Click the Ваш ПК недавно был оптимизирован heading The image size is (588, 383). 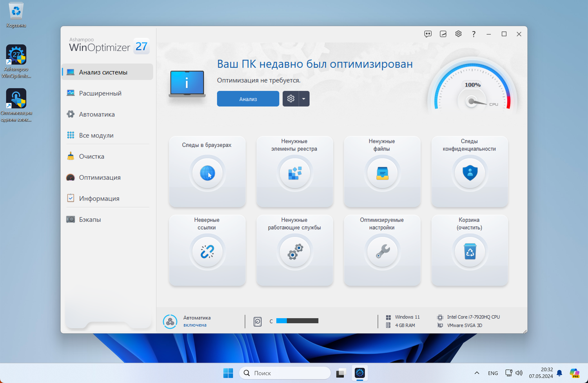315,64
